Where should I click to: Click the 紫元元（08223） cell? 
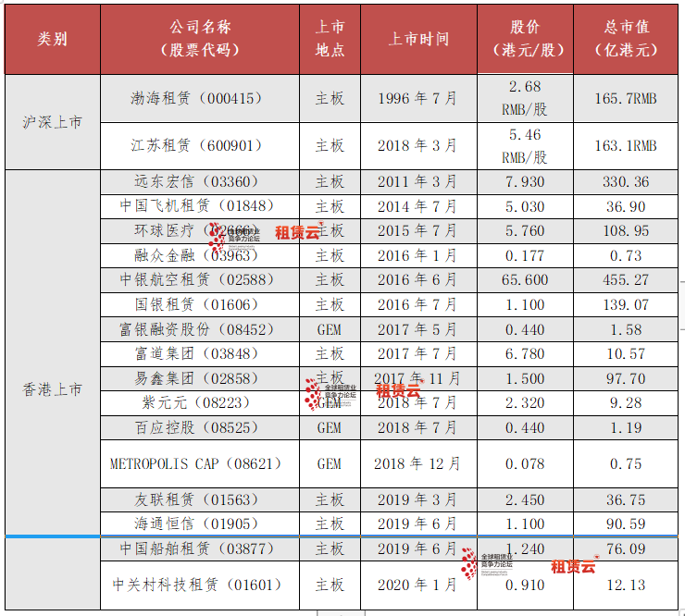tap(200, 403)
